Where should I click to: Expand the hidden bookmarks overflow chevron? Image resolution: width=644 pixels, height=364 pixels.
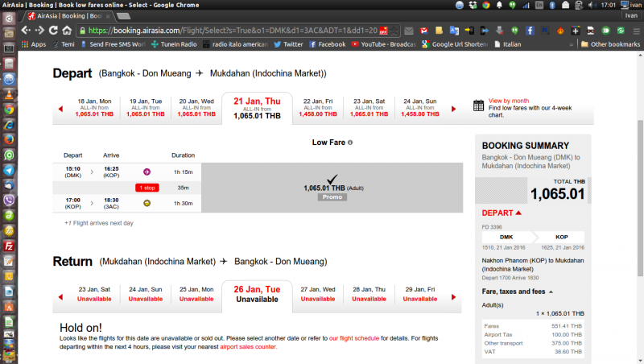coord(571,44)
